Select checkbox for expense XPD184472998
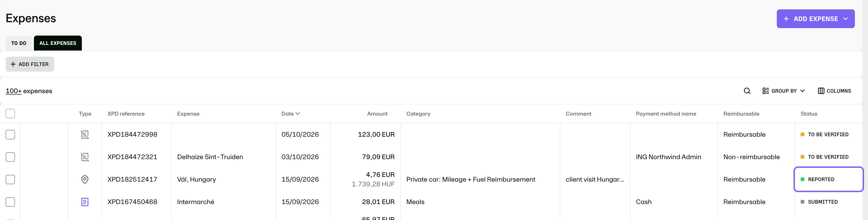 point(11,134)
